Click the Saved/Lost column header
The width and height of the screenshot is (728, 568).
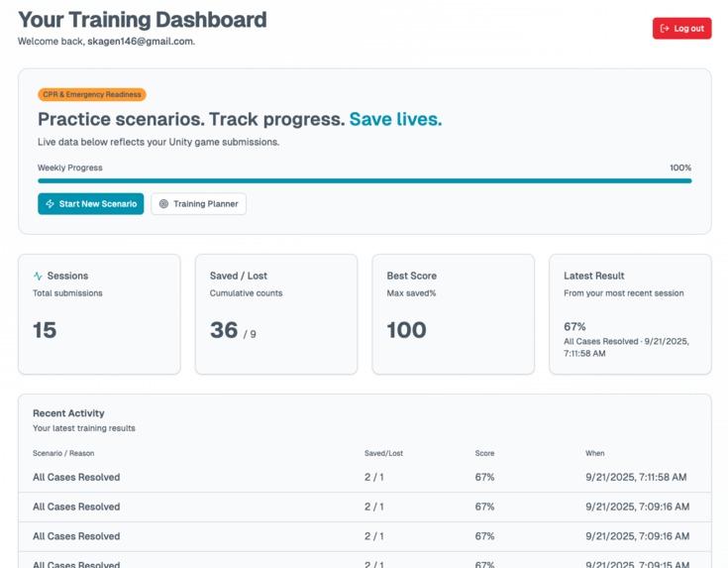383,453
